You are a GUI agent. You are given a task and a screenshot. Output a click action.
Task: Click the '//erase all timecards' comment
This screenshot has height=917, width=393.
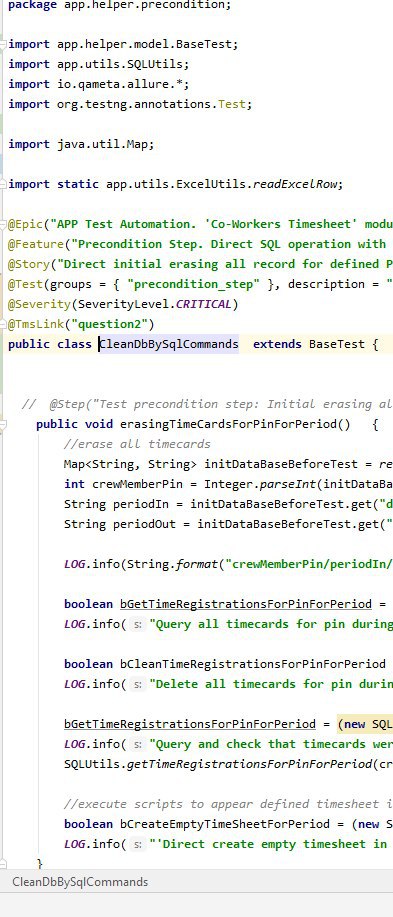[137, 444]
